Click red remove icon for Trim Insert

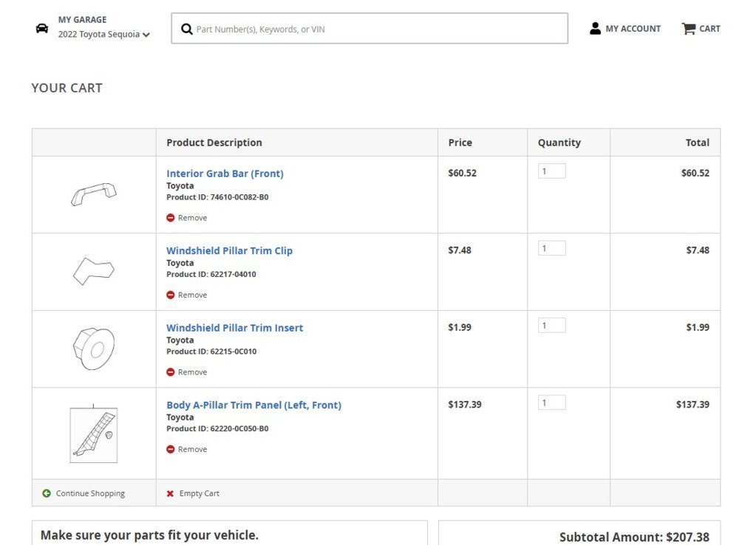[170, 372]
